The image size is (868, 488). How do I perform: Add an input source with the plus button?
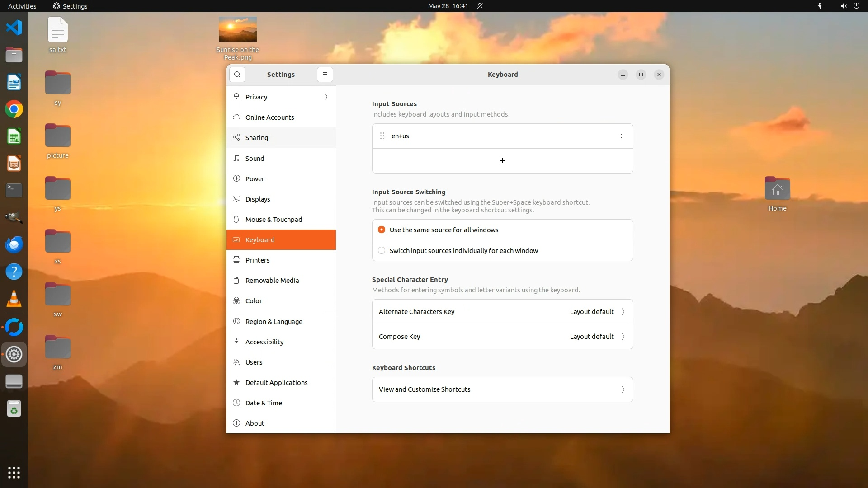(x=502, y=161)
